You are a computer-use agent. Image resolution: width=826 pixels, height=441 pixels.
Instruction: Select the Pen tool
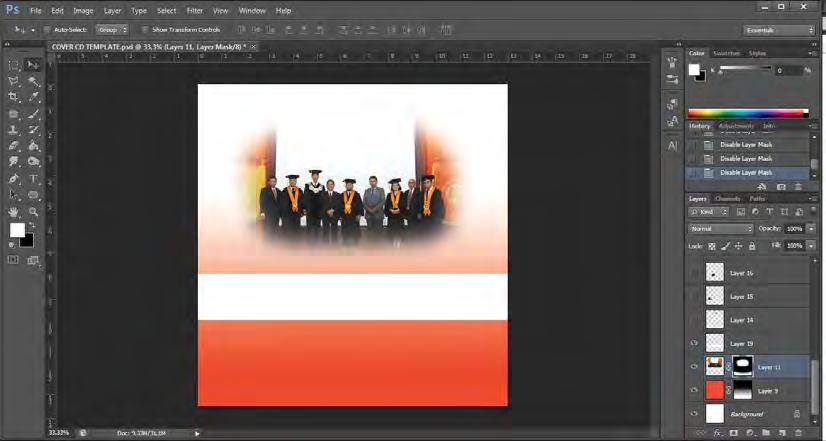14,178
